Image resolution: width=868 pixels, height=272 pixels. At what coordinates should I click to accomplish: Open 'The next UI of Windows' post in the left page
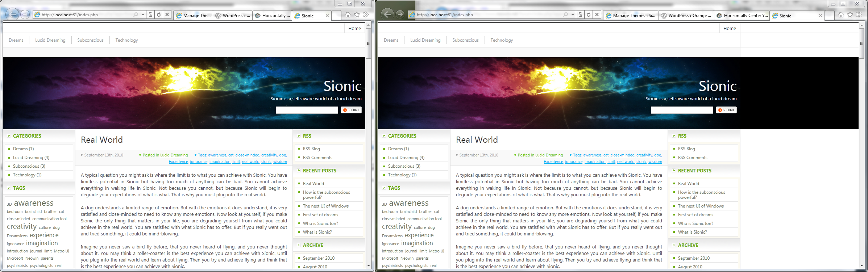pos(325,206)
